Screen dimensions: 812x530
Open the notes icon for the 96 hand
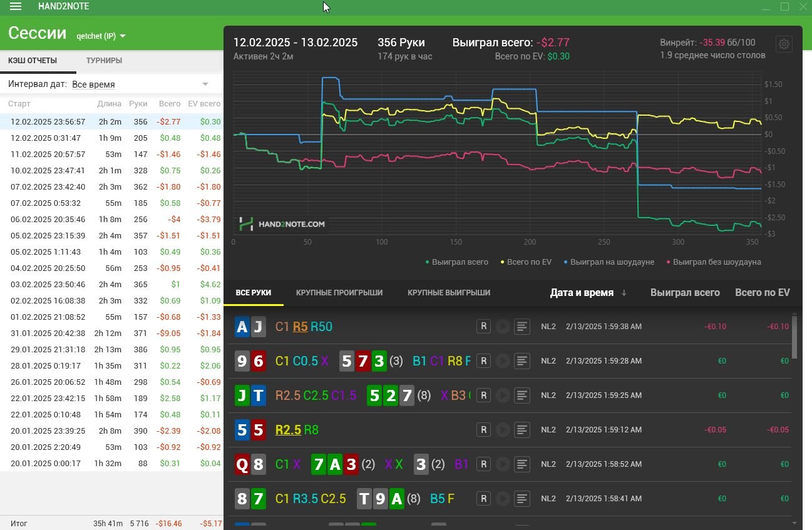click(x=522, y=360)
